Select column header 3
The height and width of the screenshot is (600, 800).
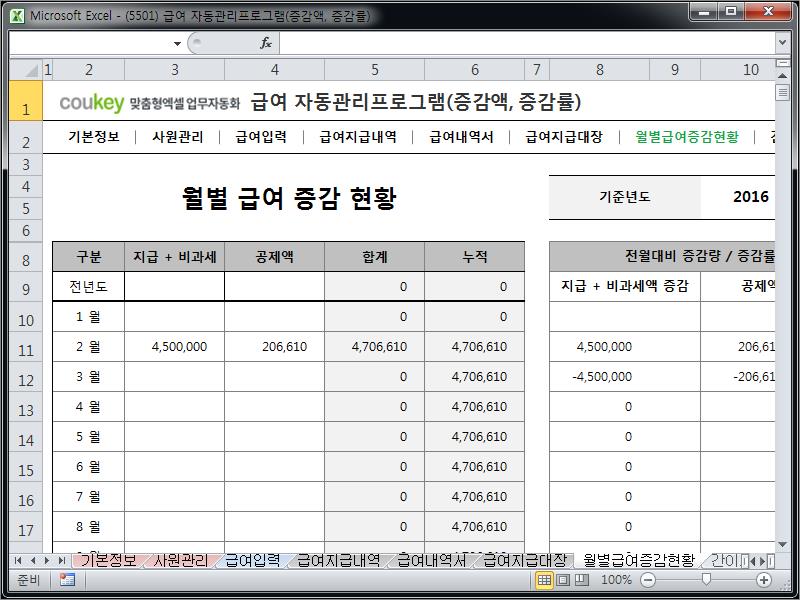pyautogui.click(x=174, y=69)
